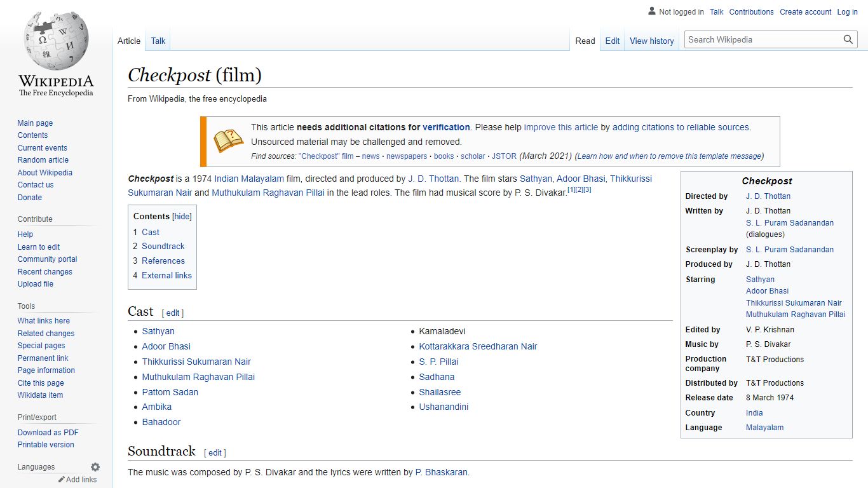Viewport: 868px width, 488px height.
Task: Open Page information link
Action: pyautogui.click(x=46, y=370)
